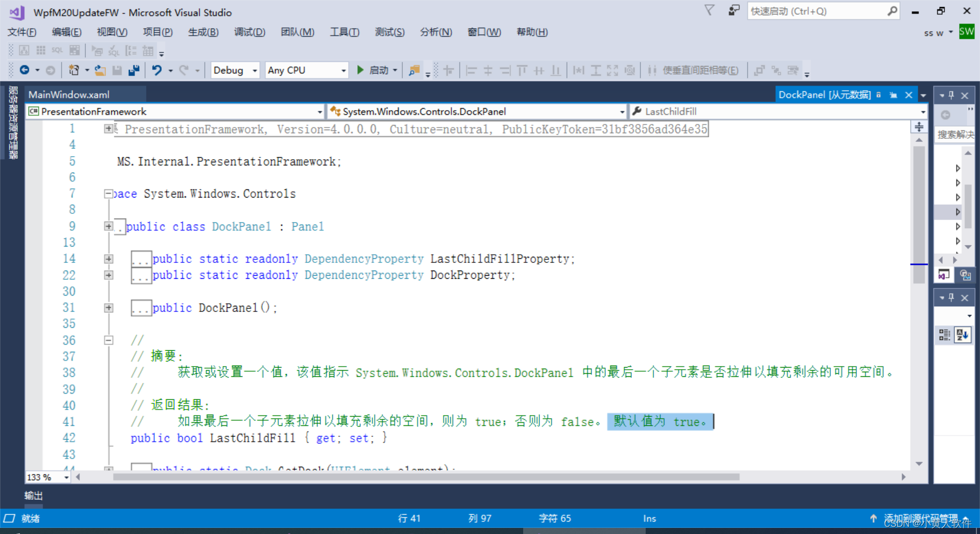This screenshot has height=534, width=980.
Task: Click the Undo icon on toolbar
Action: [157, 70]
